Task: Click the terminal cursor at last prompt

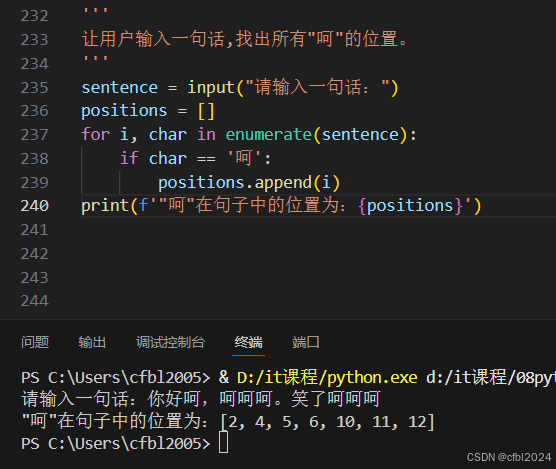Action: 223,443
